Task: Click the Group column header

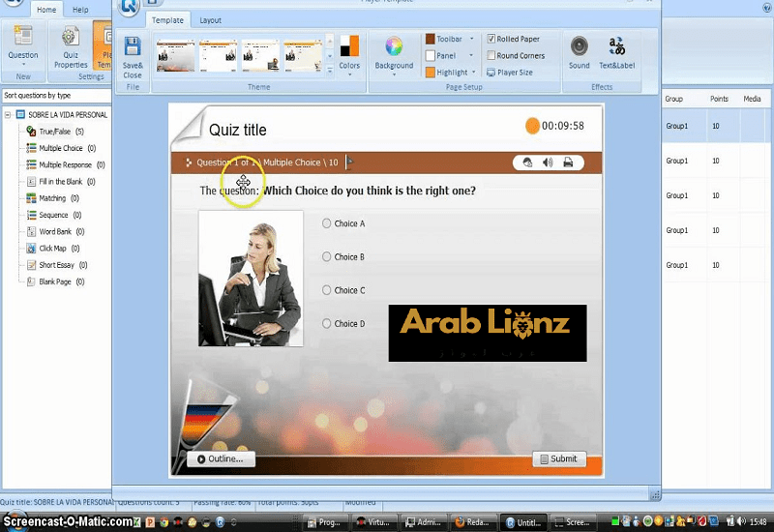Action: (673, 99)
